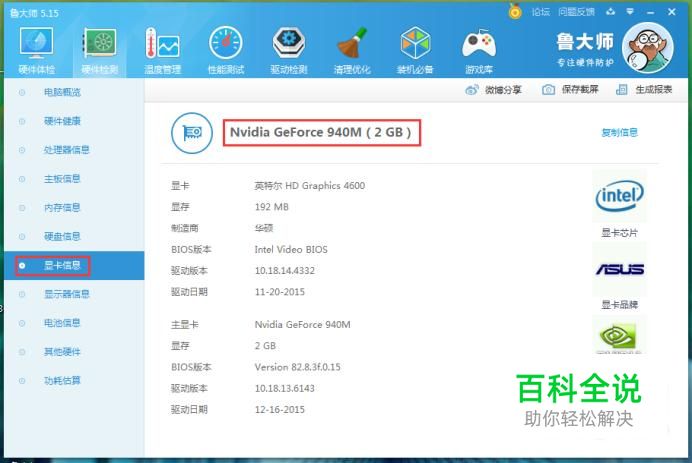This screenshot has width=692, height=463.
Task: Click 保存截屏 to save screenshot
Action: (x=570, y=90)
